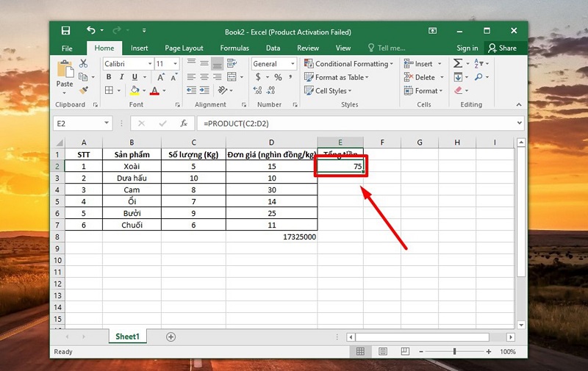Click the Share button
The height and width of the screenshot is (371, 588).
502,48
